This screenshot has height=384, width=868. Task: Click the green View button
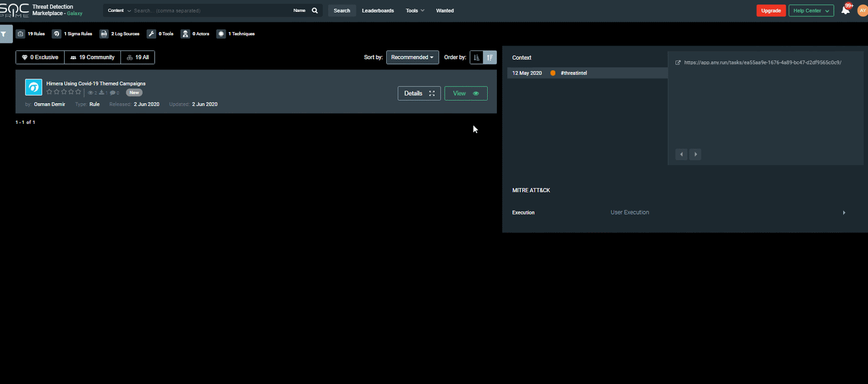tap(466, 93)
